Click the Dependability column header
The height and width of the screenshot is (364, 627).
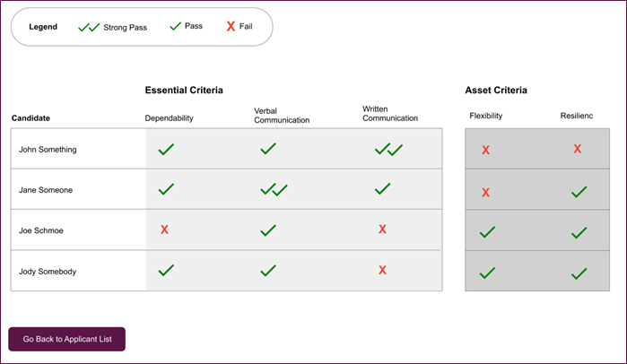(x=169, y=118)
